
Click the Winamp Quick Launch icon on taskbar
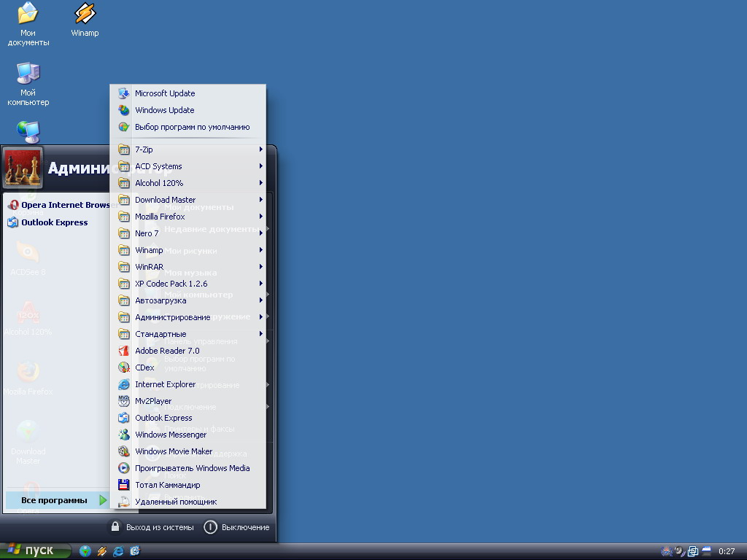coord(102,551)
